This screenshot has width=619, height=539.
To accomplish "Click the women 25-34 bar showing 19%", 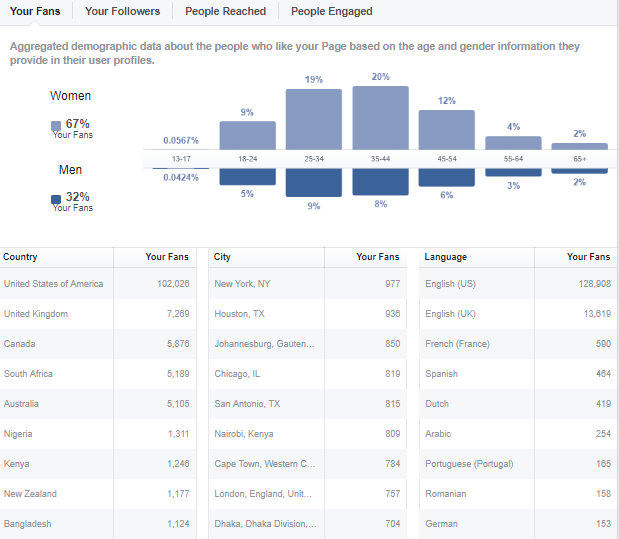I will pyautogui.click(x=314, y=119).
